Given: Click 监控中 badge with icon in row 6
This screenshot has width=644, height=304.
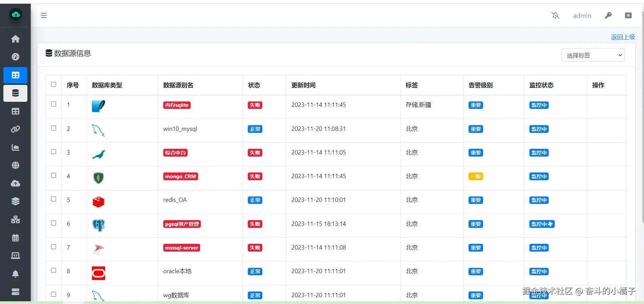Looking at the screenshot, I should coord(542,224).
